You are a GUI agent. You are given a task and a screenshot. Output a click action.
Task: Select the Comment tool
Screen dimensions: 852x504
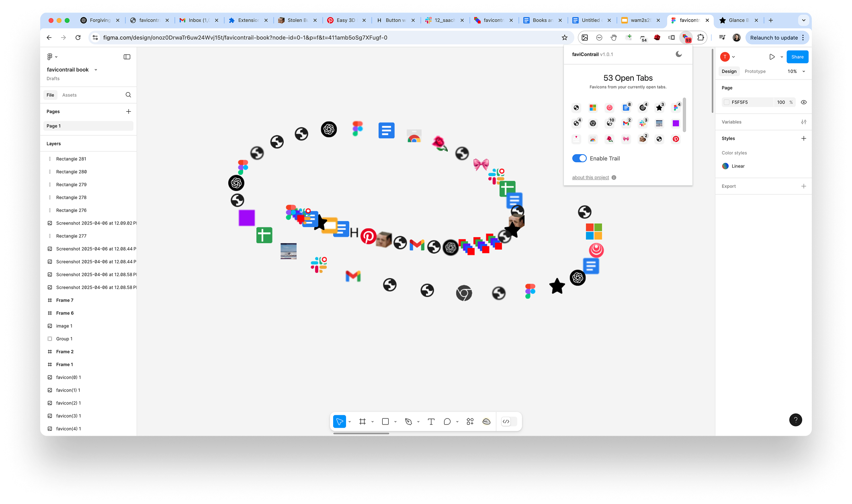(447, 421)
